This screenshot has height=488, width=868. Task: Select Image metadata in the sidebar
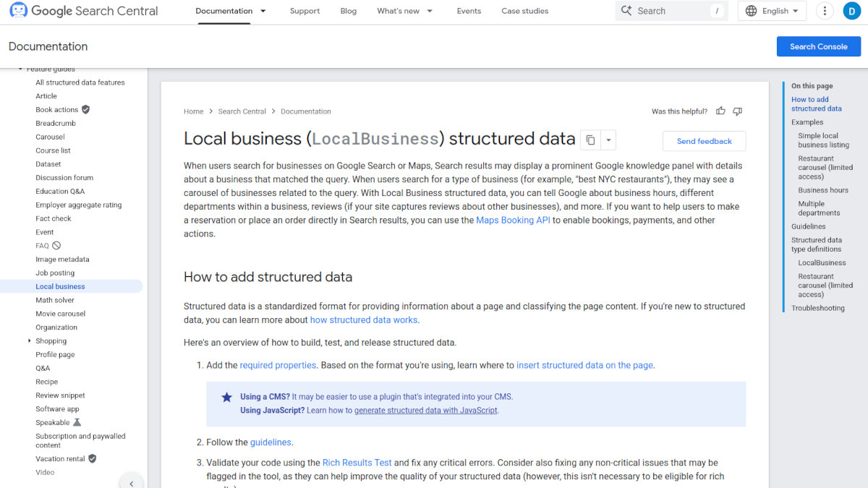(62, 259)
